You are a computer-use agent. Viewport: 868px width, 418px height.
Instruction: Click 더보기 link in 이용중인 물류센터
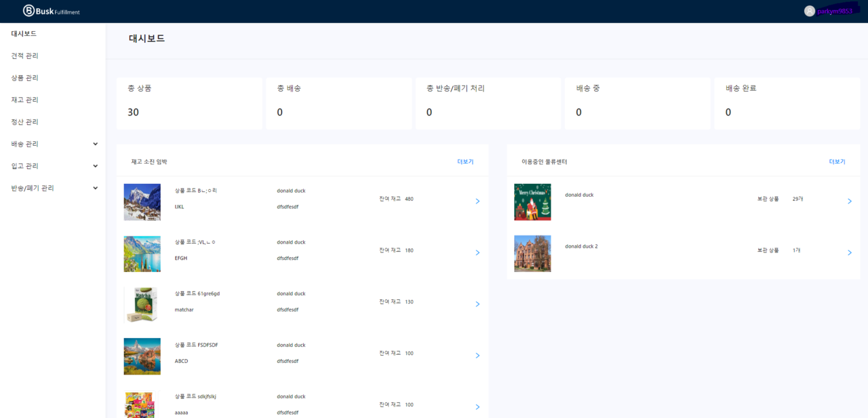(x=837, y=162)
